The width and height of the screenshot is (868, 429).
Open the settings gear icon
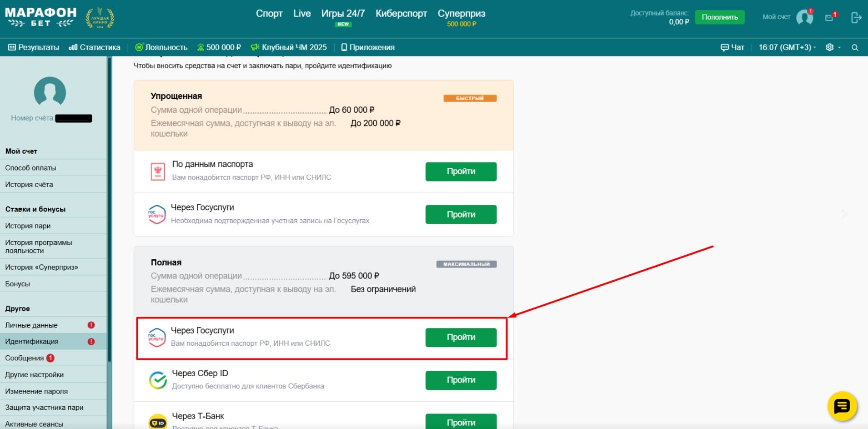[x=829, y=47]
